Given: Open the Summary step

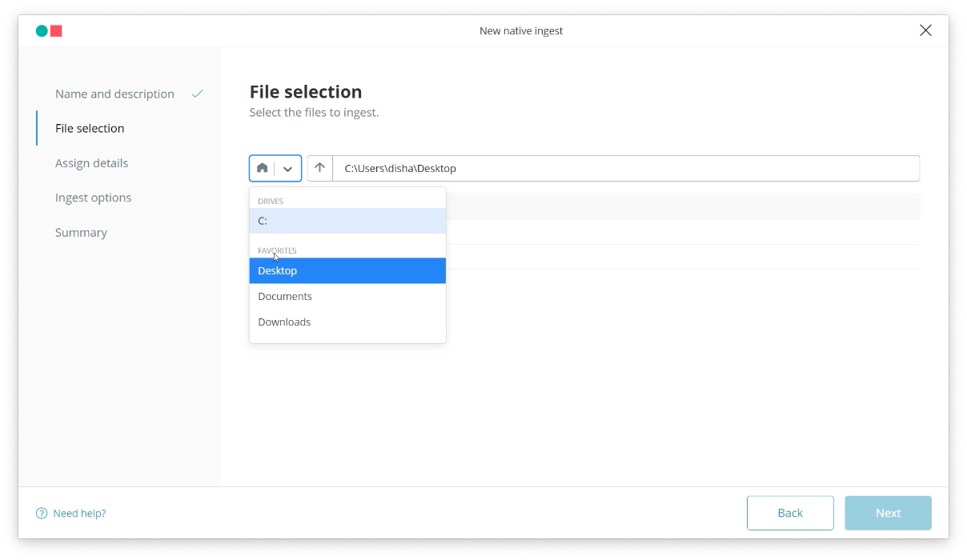Looking at the screenshot, I should [81, 233].
